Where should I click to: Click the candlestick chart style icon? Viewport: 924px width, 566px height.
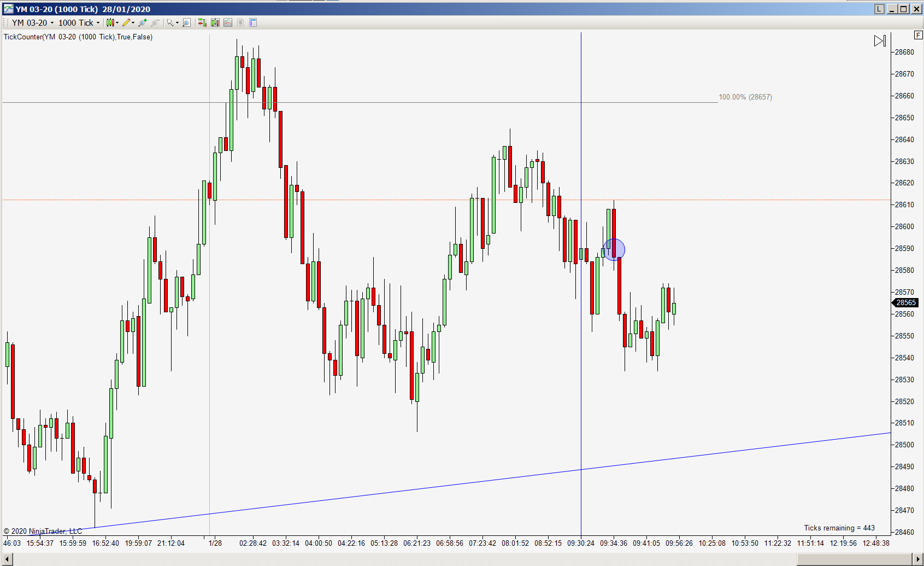pos(110,22)
